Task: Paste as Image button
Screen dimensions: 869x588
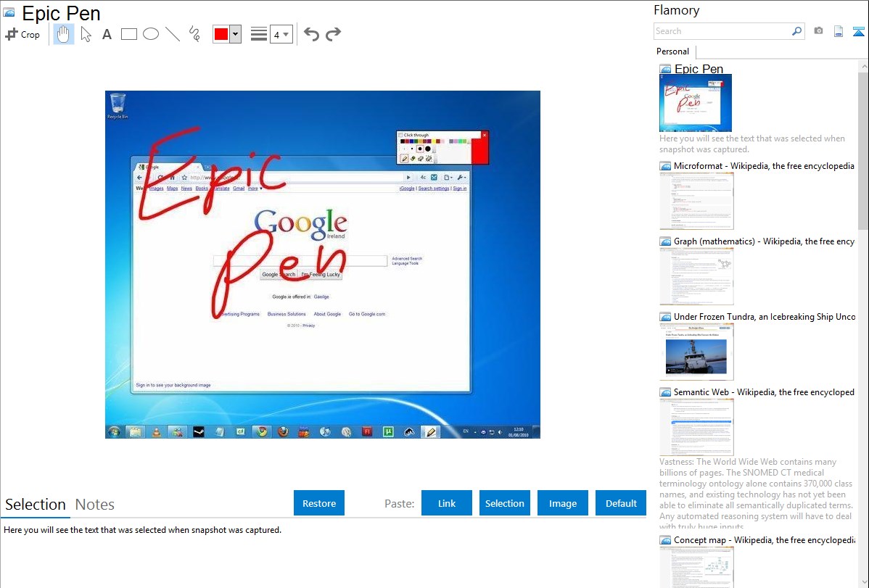Action: tap(562, 503)
